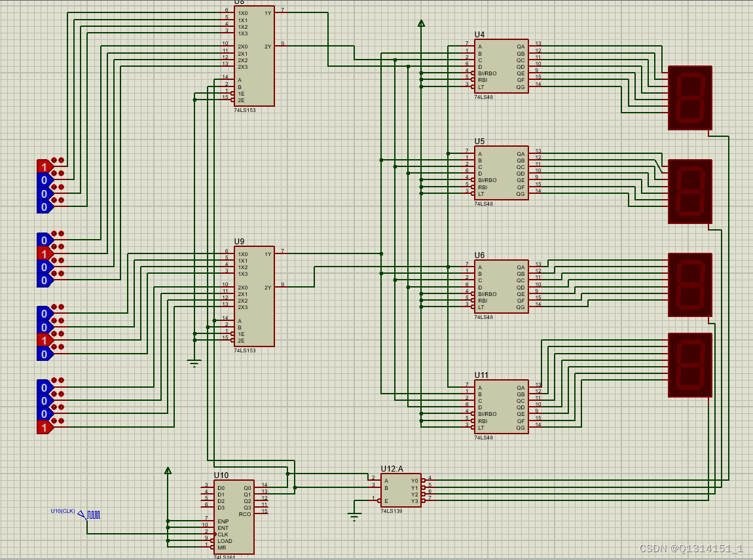Click the LOAD pin label on U10
Image resolution: width=753 pixels, height=560 pixels.
tap(225, 541)
